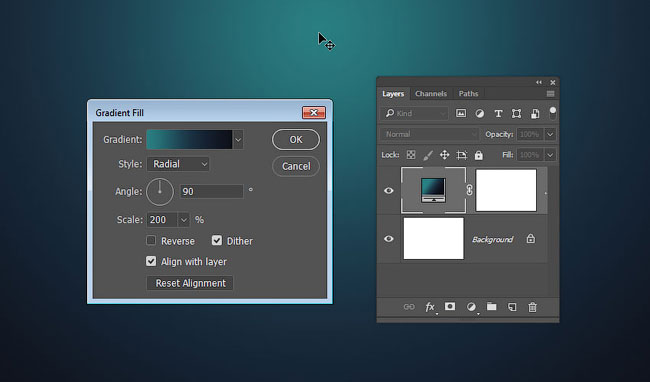650x382 pixels.
Task: Open the fx layer style menu
Action: [x=430, y=307]
